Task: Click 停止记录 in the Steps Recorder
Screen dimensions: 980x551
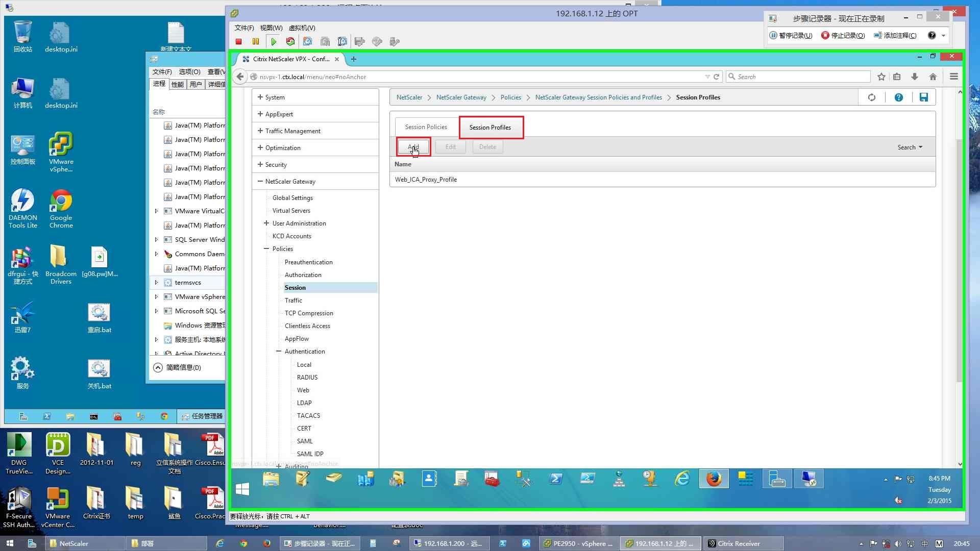Action: (x=843, y=35)
